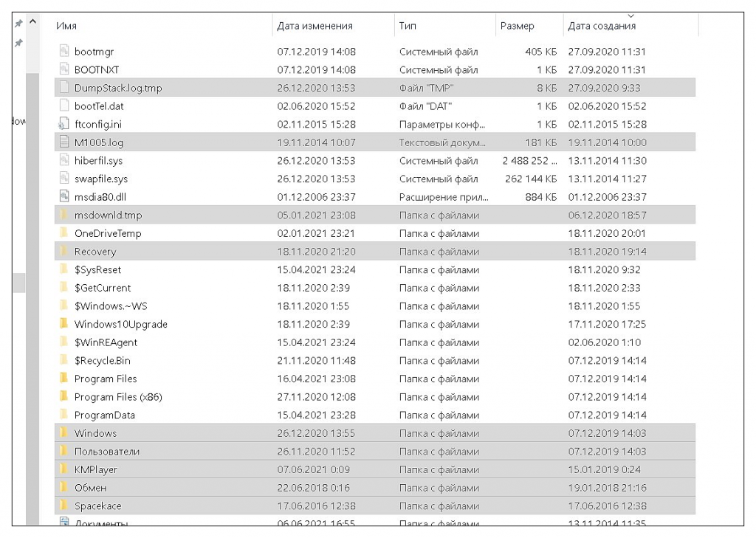Click the OneDriveTemp folder icon
The height and width of the screenshot is (538, 756).
pos(63,233)
